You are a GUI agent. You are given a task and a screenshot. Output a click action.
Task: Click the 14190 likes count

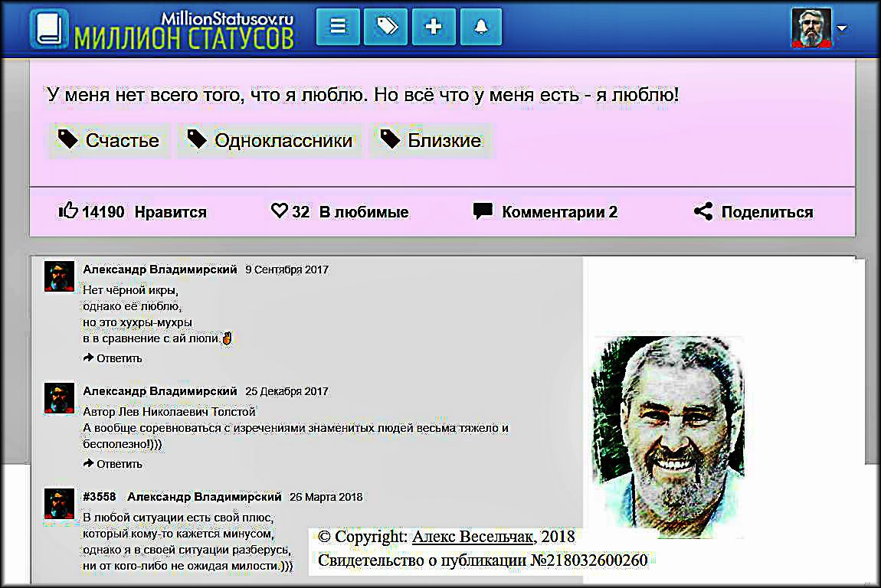click(x=103, y=212)
